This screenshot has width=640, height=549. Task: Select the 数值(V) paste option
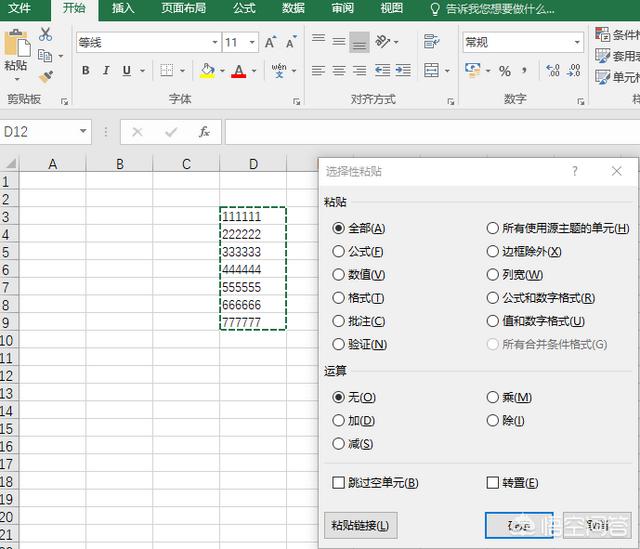359,275
